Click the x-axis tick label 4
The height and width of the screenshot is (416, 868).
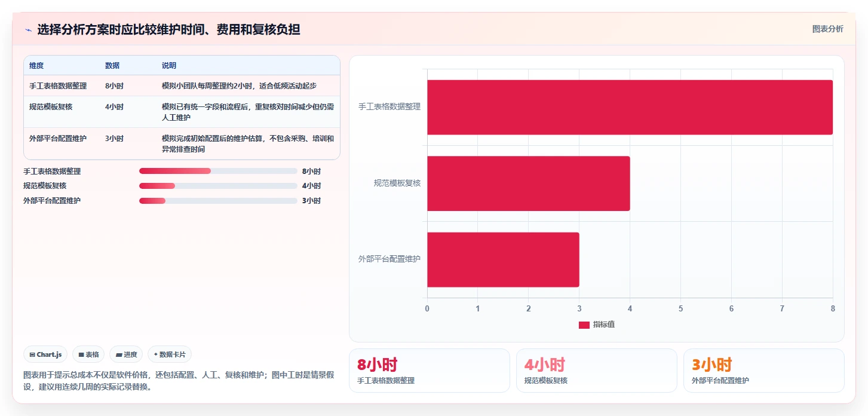point(630,308)
